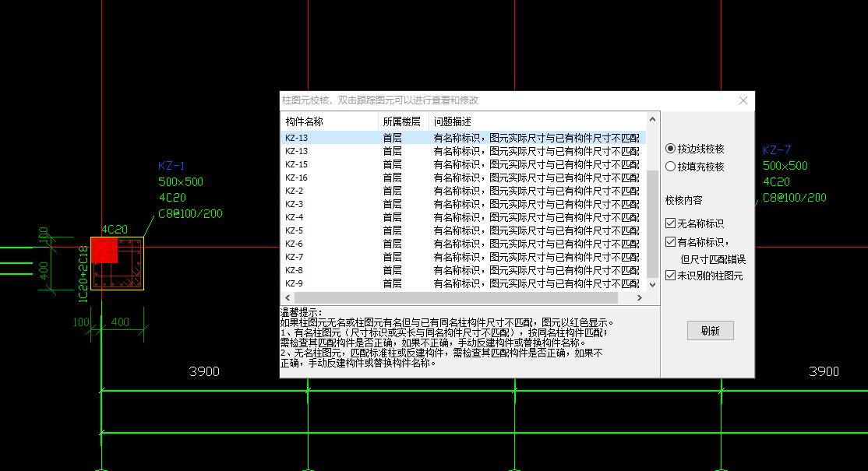The width and height of the screenshot is (868, 471).
Task: Click the blue KZ-1 label in drawing
Action: tap(171, 165)
